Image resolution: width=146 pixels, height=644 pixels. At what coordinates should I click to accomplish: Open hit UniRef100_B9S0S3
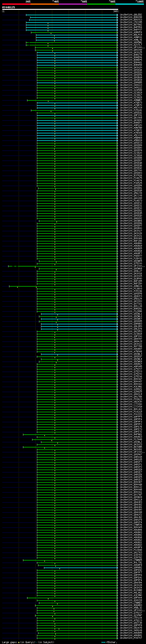(x=131, y=20)
